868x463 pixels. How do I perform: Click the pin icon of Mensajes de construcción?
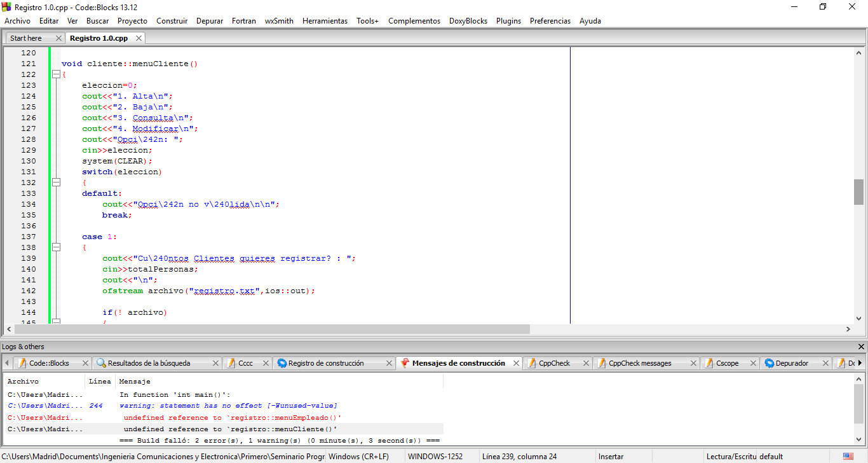405,363
